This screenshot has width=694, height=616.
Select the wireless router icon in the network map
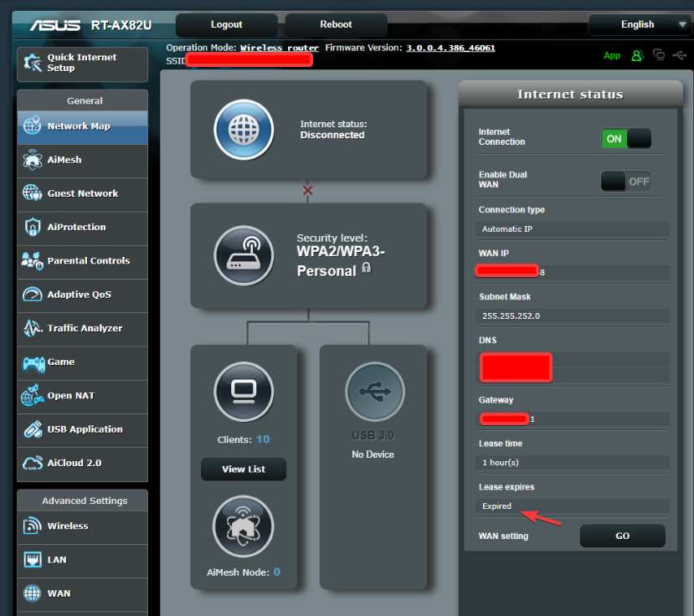[x=244, y=255]
